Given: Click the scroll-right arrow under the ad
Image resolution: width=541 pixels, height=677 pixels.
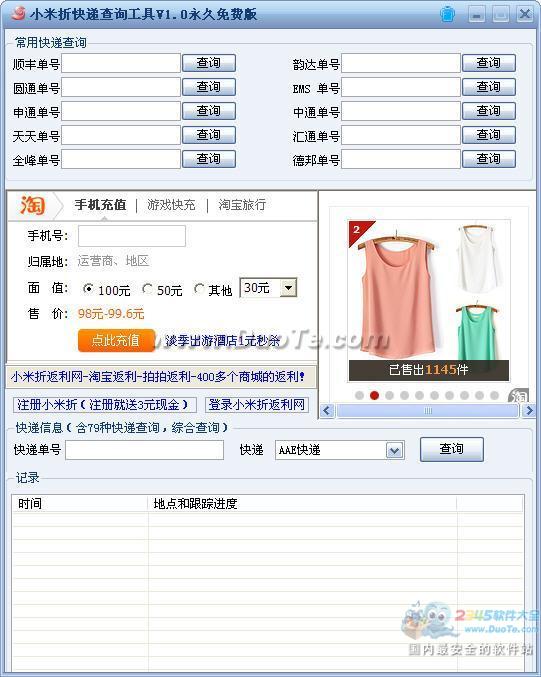Looking at the screenshot, I should (528, 410).
